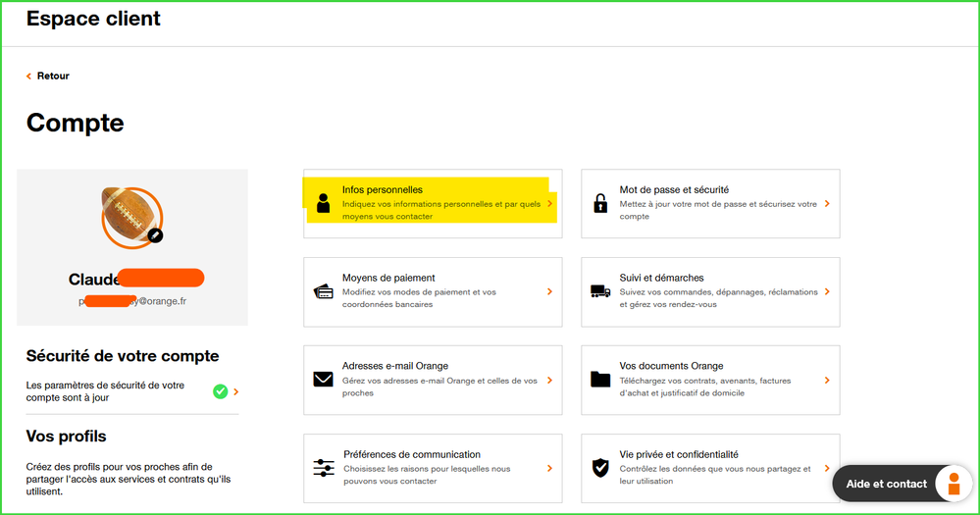Viewport: 980px width, 515px height.
Task: Open security settings via the orange chevron
Action: click(236, 391)
